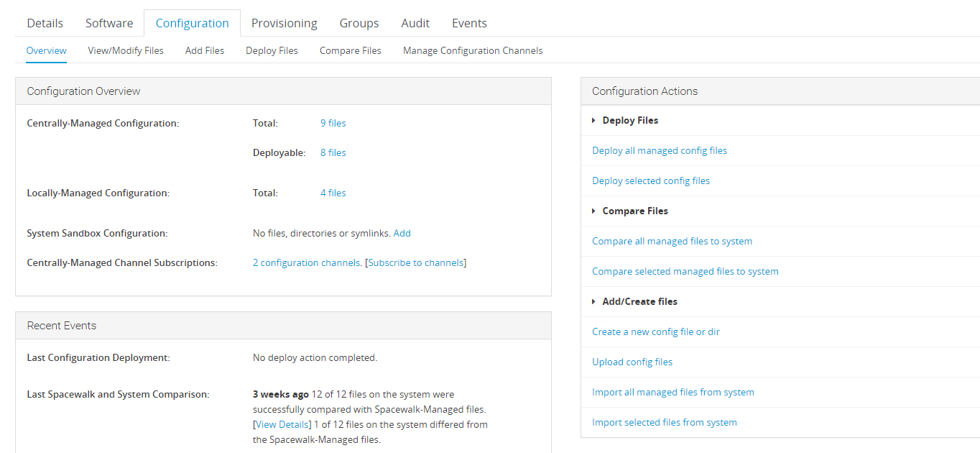
Task: Open the Manage Configuration Channels subtab
Action: [472, 50]
